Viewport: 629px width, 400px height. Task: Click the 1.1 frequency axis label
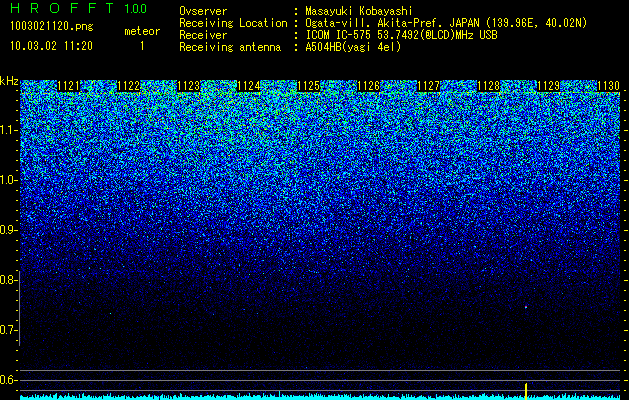pos(7,130)
